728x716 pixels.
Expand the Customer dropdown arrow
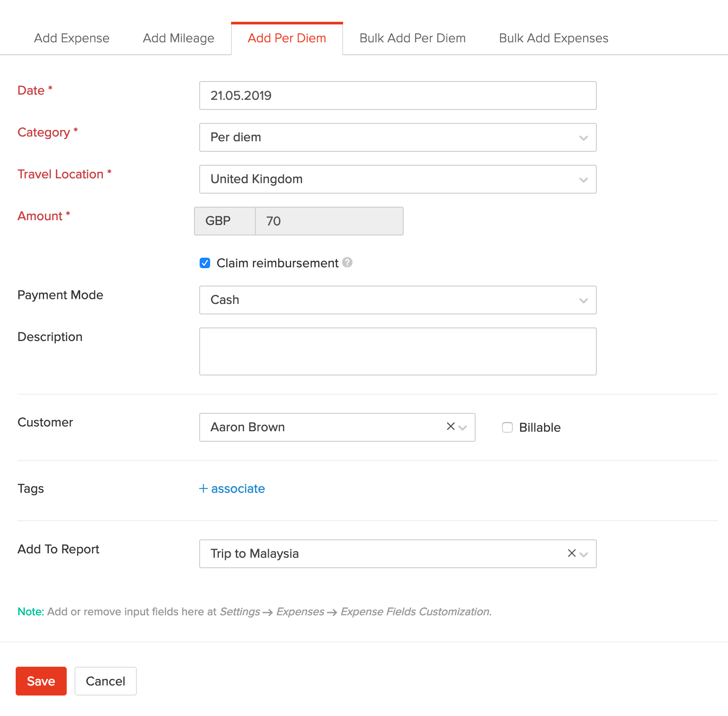(463, 428)
